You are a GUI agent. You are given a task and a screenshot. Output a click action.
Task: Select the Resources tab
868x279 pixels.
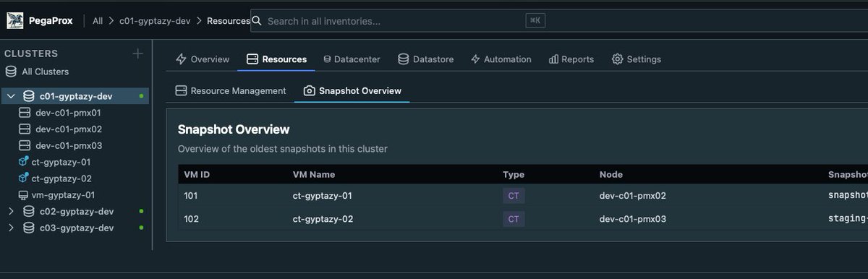276,59
